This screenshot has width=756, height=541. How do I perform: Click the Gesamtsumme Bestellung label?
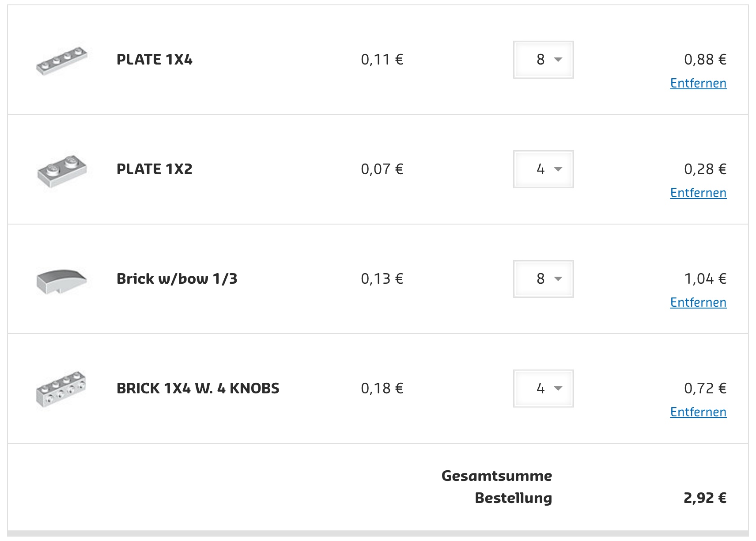pyautogui.click(x=497, y=487)
